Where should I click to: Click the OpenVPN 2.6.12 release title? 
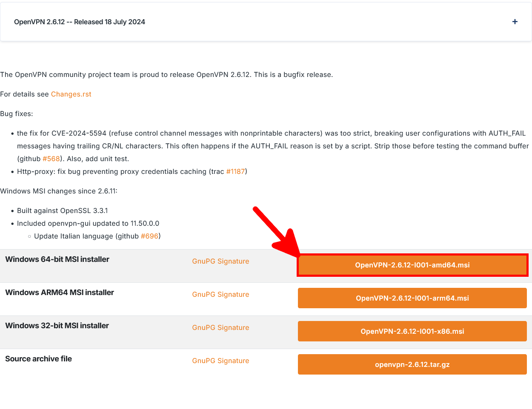click(x=80, y=21)
